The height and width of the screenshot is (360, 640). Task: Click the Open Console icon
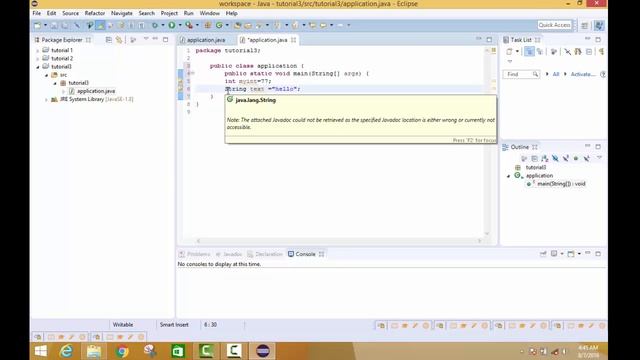pos(571,254)
